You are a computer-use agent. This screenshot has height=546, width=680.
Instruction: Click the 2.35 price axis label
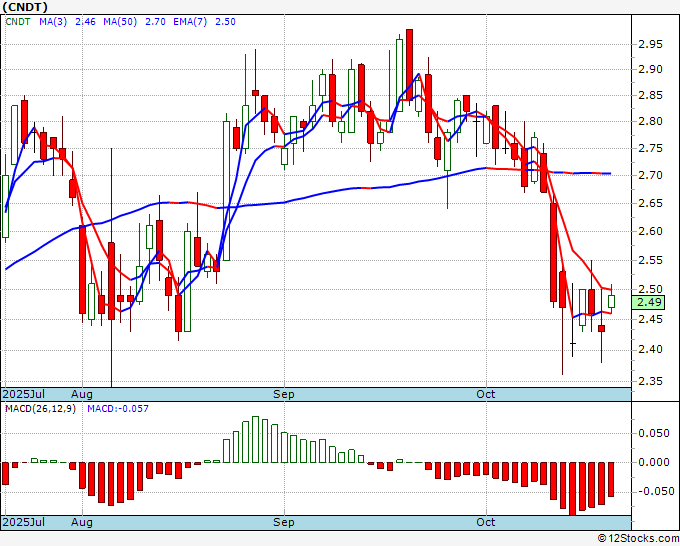[x=650, y=382]
